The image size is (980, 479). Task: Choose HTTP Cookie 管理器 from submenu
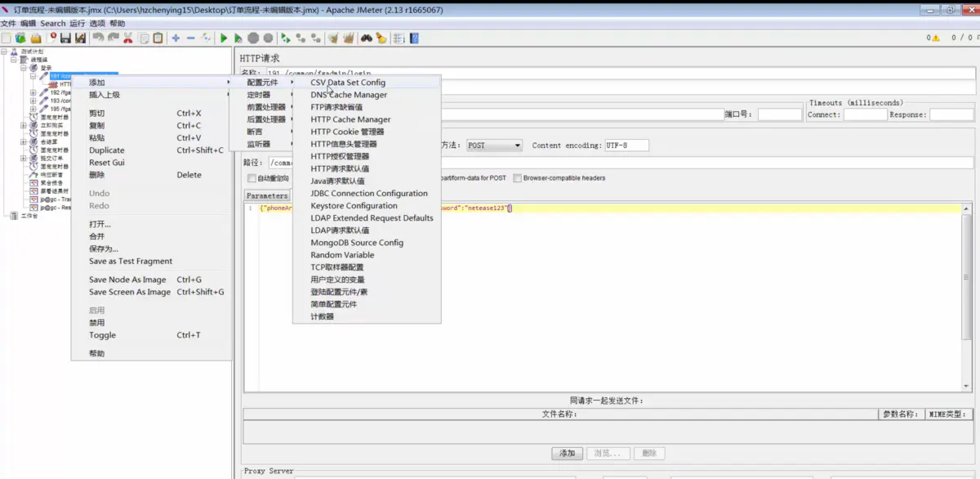[367, 132]
